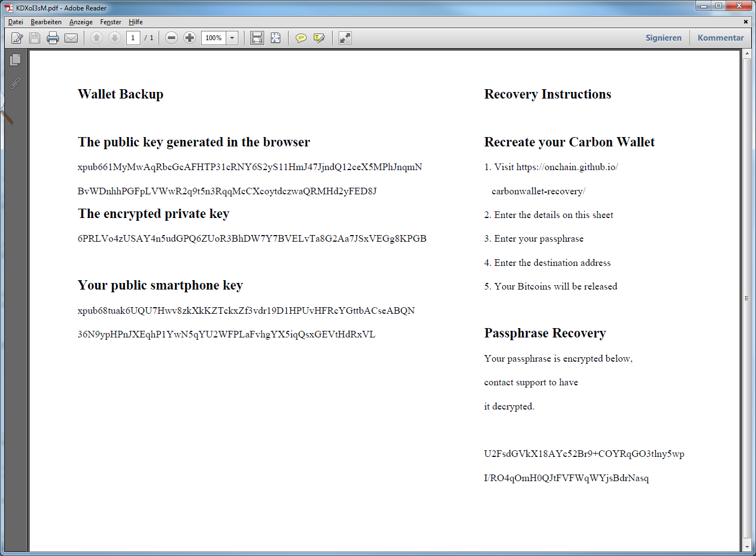Go to previous page with the up arrow
Viewport: 756px width, 556px height.
(96, 38)
